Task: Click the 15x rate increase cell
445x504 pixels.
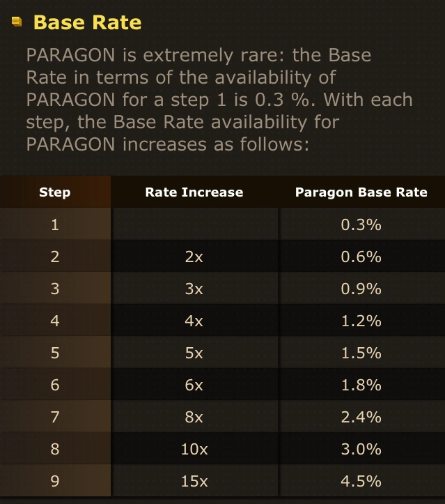Action: [194, 481]
